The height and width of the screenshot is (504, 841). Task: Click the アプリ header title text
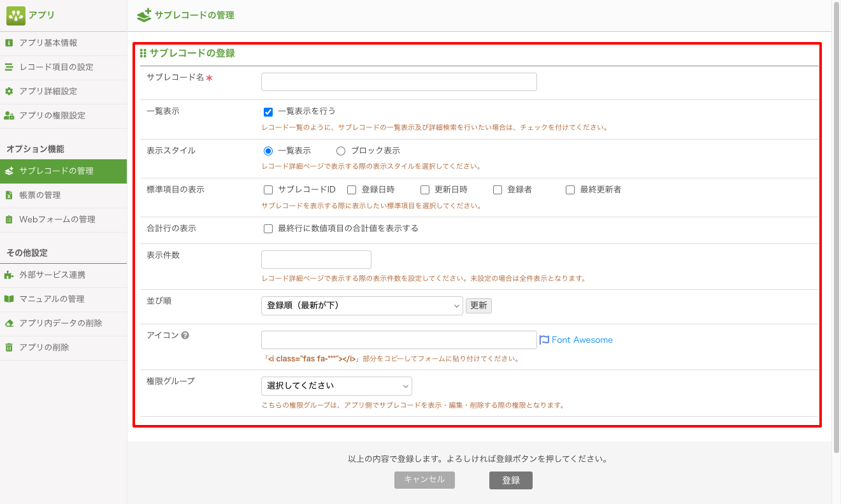(41, 15)
